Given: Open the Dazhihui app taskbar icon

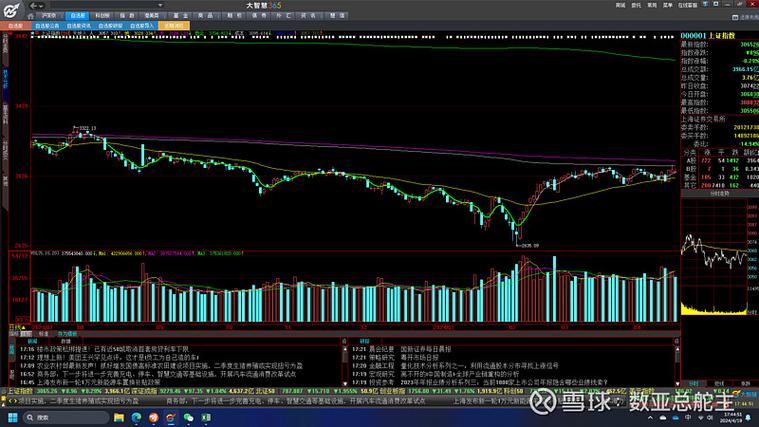Looking at the screenshot, I should tap(170, 417).
